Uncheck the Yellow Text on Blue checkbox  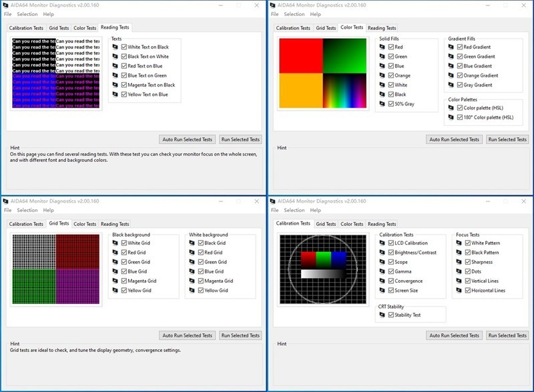[x=124, y=95]
